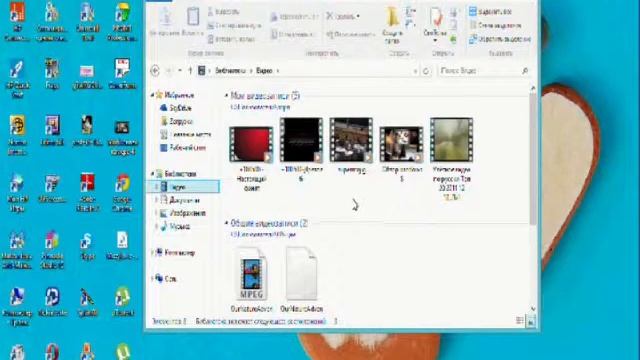Open the recent locations dropdown arrow
Viewport: 640px width, 360px height.
[180, 71]
